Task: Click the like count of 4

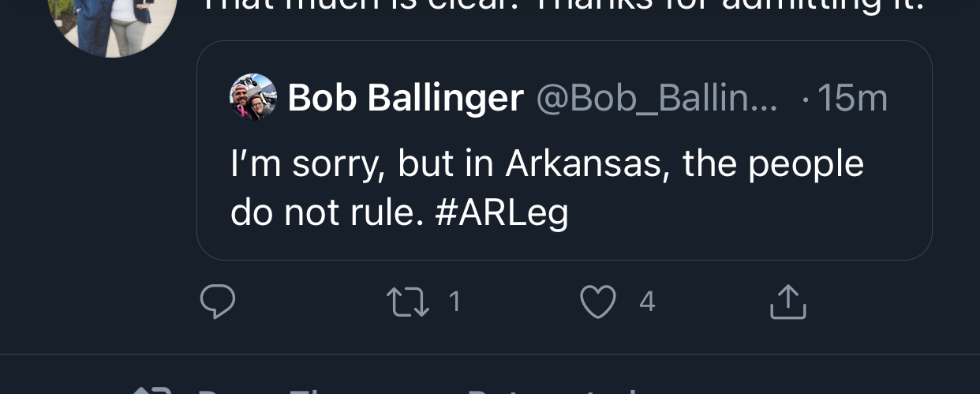Action: [x=647, y=302]
